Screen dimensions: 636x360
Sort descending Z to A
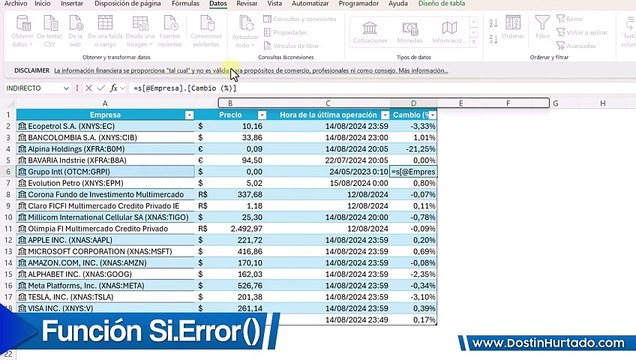(494, 39)
